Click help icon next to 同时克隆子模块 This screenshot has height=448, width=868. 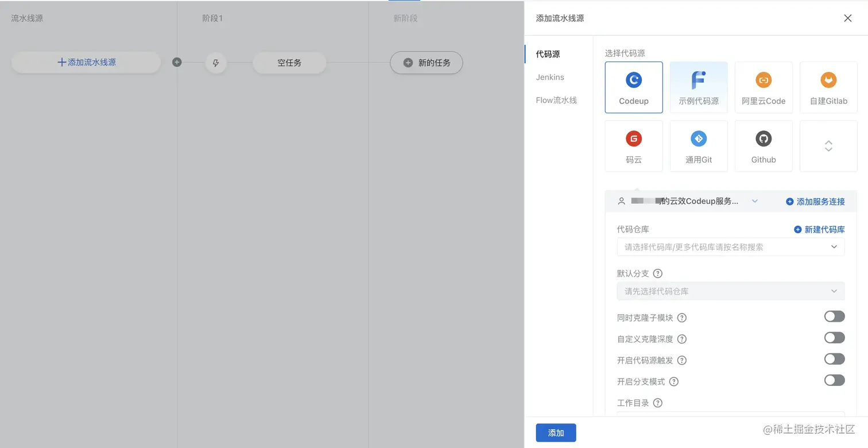pos(682,318)
